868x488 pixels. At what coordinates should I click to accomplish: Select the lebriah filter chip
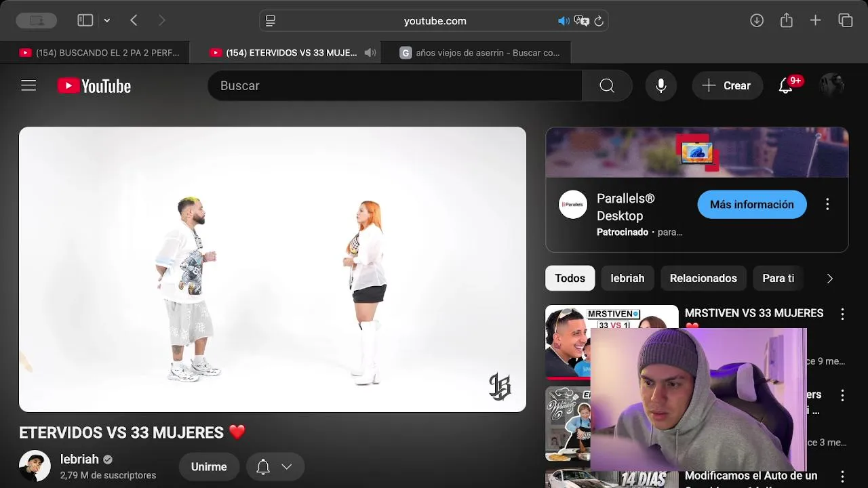click(x=627, y=278)
